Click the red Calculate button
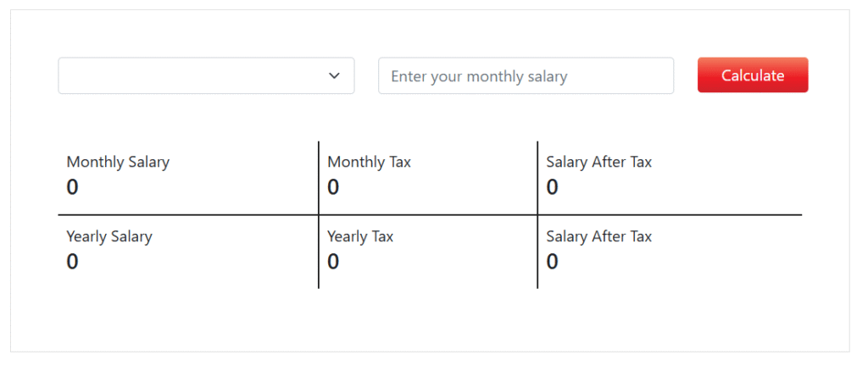Viewport: 868px width, 371px height. pos(753,75)
